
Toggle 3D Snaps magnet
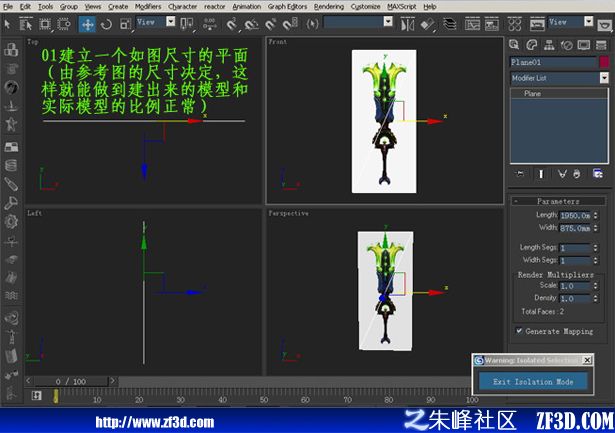[x=232, y=24]
